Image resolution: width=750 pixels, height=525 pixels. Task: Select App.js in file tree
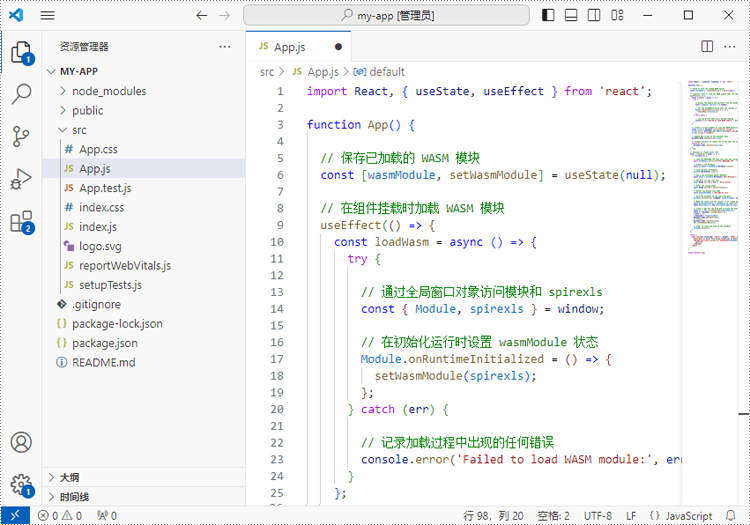pyautogui.click(x=95, y=169)
